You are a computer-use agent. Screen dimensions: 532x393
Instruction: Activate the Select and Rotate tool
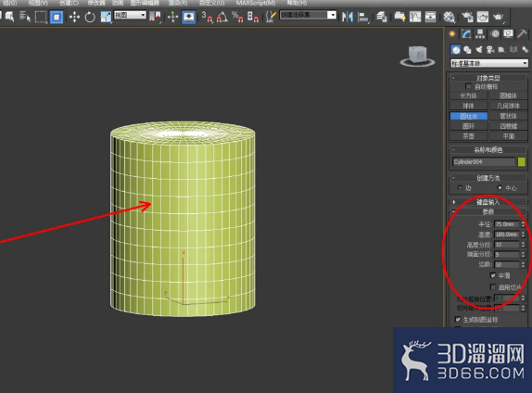(90, 17)
